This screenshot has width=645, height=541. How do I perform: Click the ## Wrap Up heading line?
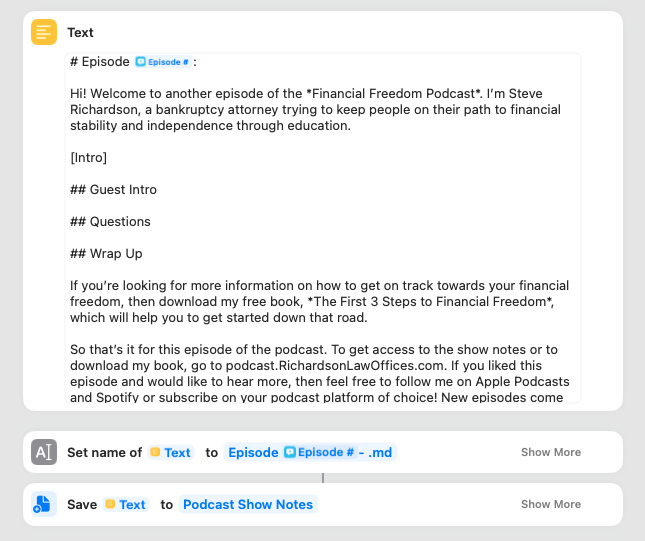(x=106, y=253)
